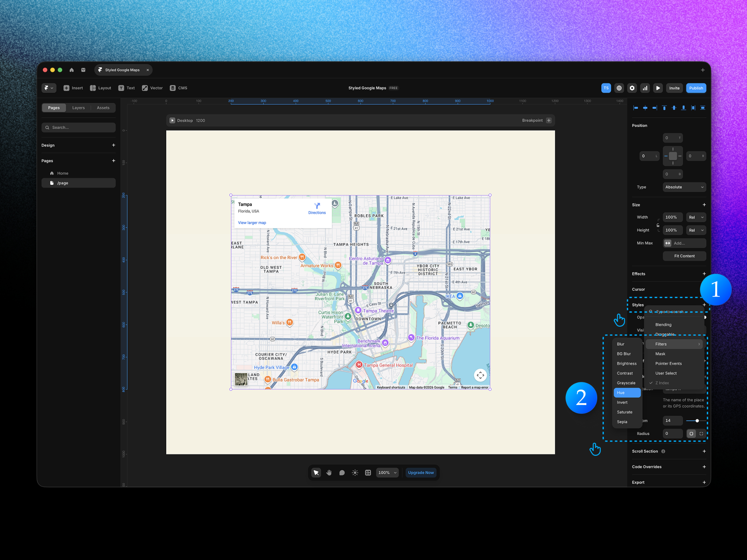Open the canvas zoom 100% dropdown
This screenshot has width=747, height=560.
pos(387,472)
